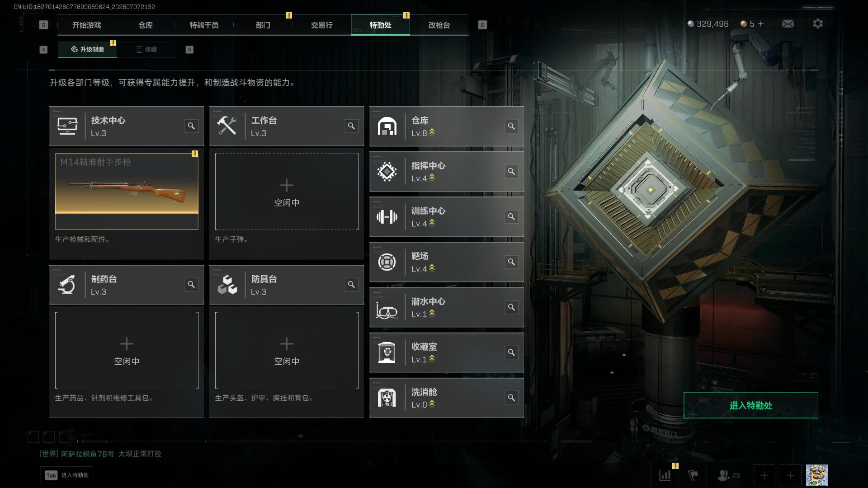Open the friends list icon

729,475
